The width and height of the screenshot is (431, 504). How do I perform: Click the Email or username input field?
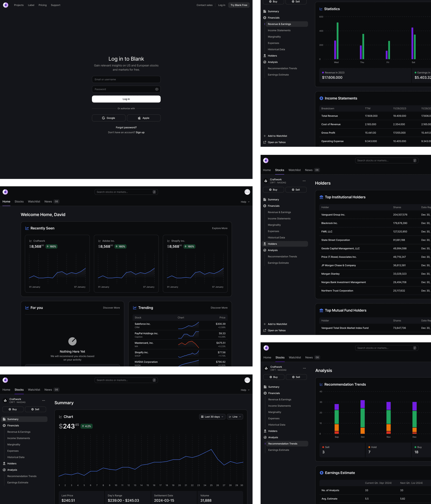coord(126,79)
